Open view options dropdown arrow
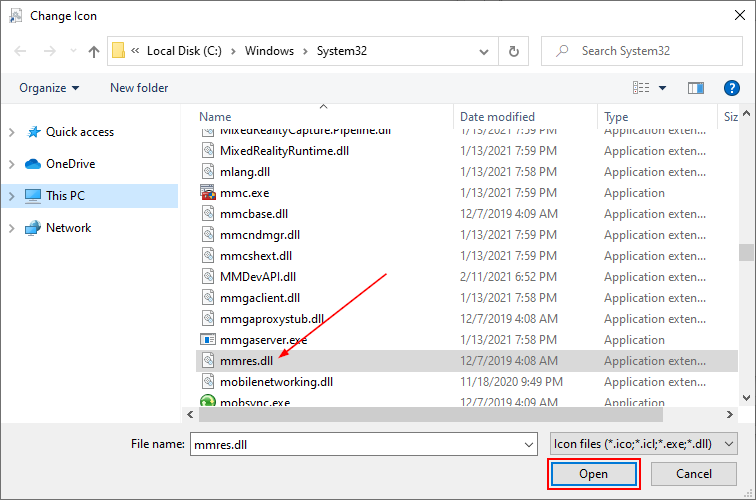The image size is (756, 500). click(662, 88)
